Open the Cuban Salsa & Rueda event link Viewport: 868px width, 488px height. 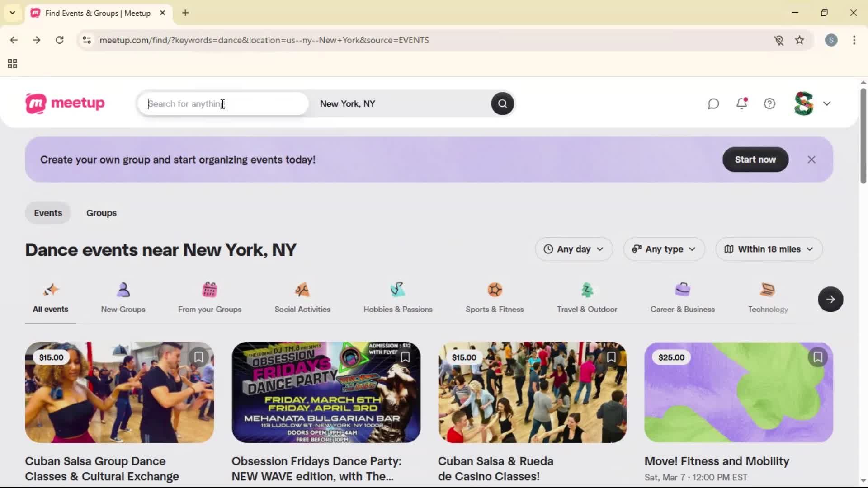(495, 468)
